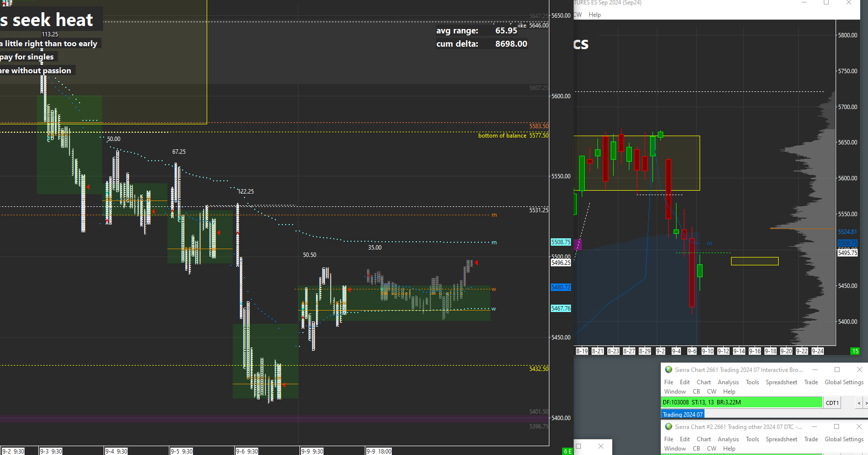
Task: Open Trade menu in Sierra Chart #2 window
Action: tap(811, 439)
